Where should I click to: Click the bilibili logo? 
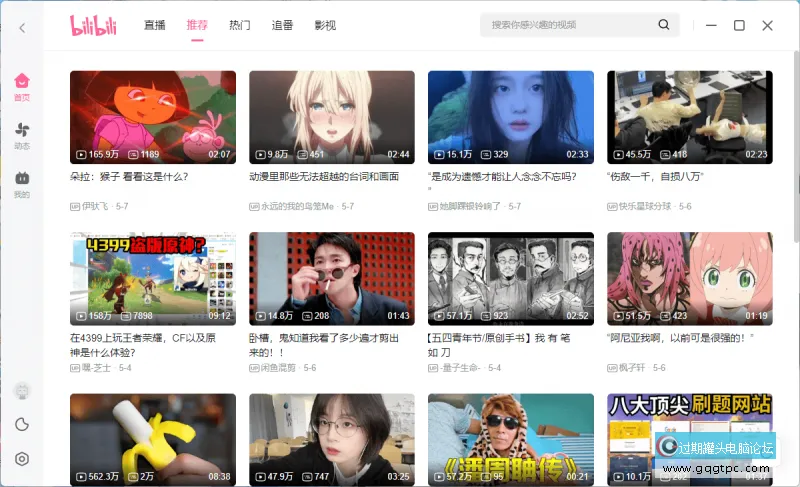point(95,25)
